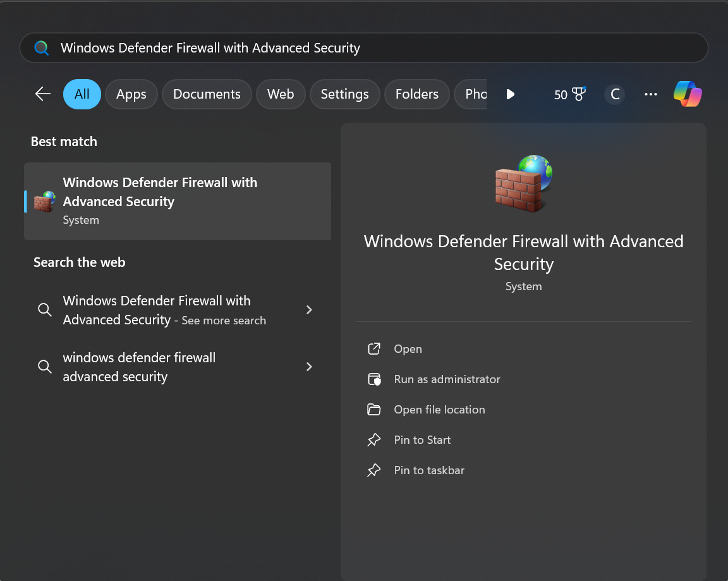Viewport: 728px width, 581px height.
Task: Switch to the partially hidden Photos filter tab
Action: 471,94
